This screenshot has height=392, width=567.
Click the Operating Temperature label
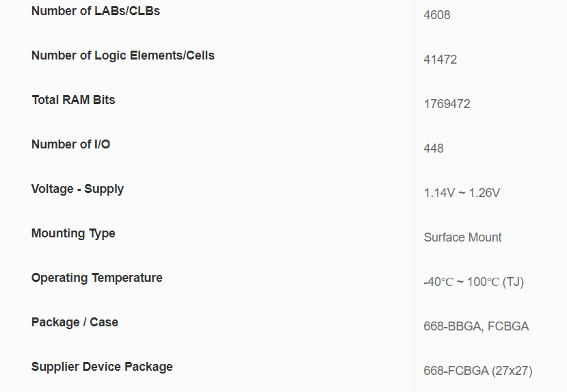click(x=97, y=278)
